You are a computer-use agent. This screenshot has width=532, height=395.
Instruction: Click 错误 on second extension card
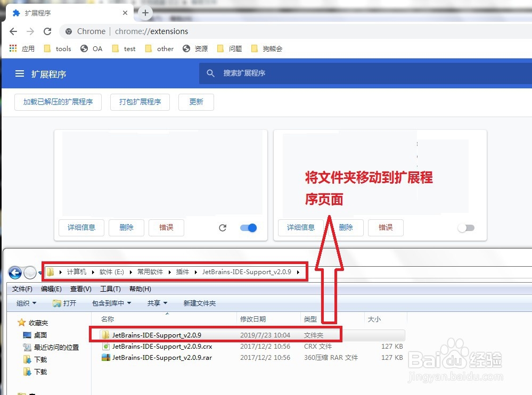(x=386, y=227)
